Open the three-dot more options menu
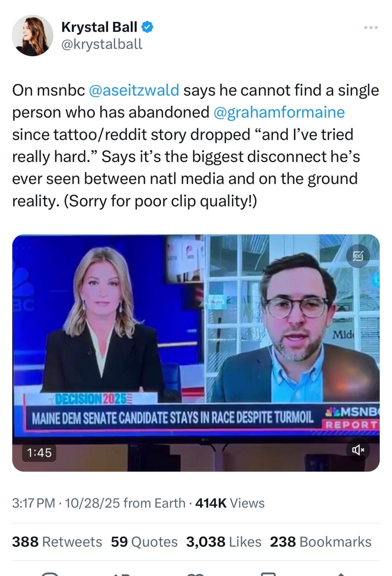Screen dimensions: 392x576 tap(371, 28)
